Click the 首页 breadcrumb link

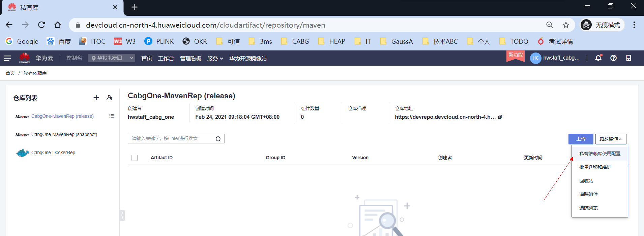10,73
